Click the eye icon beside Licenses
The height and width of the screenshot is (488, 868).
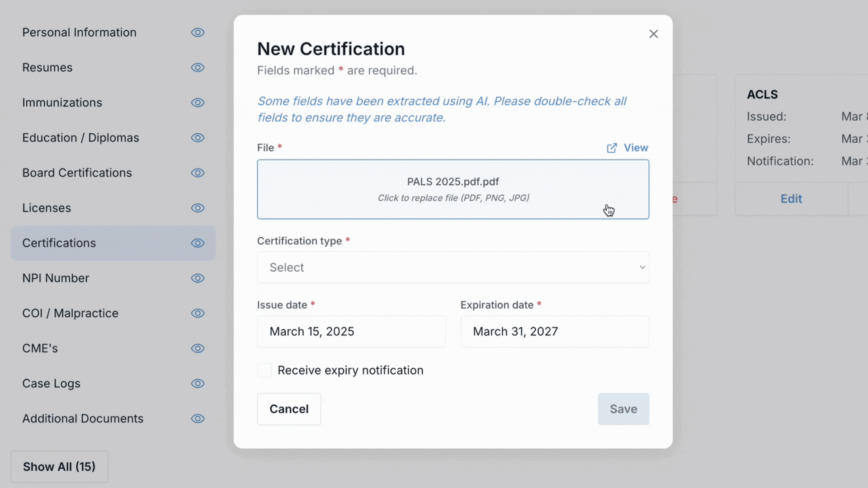click(198, 208)
